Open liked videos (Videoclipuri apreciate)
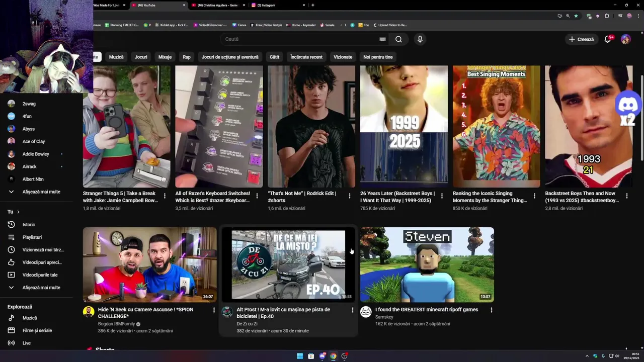 point(36,262)
